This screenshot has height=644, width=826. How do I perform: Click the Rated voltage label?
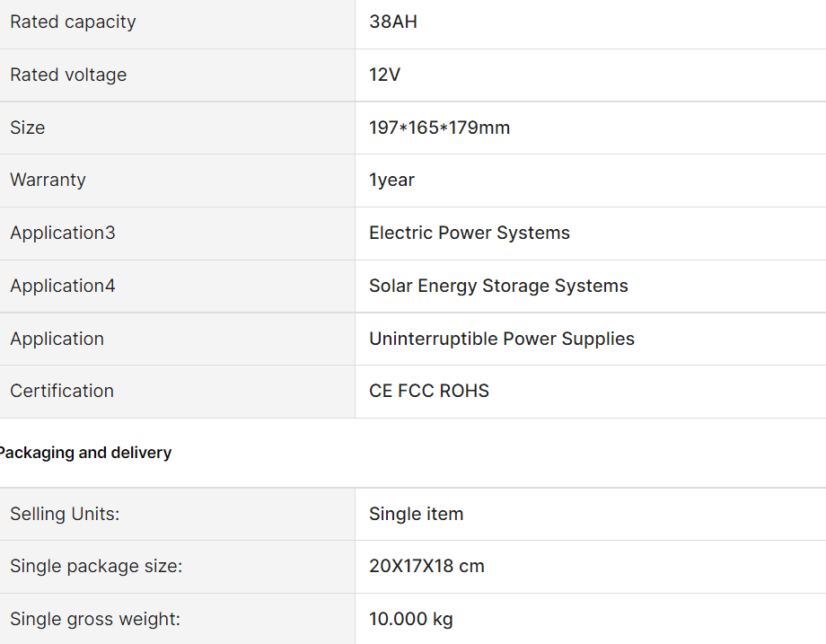[x=68, y=75]
